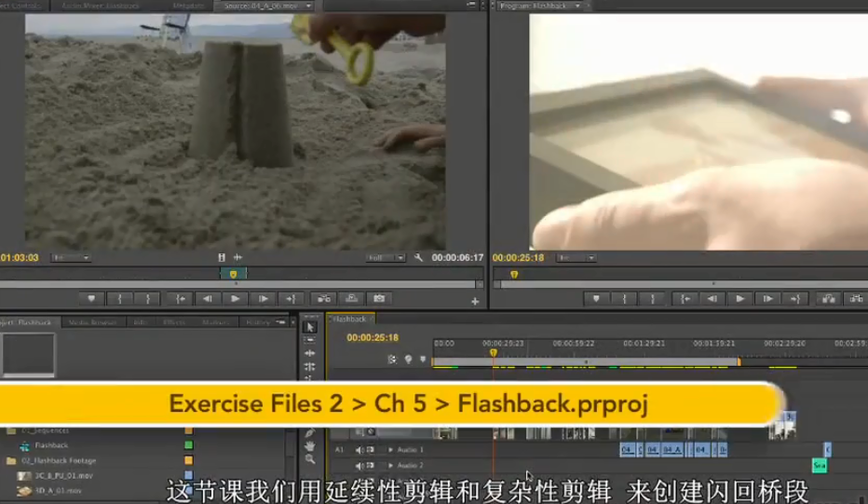Viewport: 868px width, 504px height.
Task: Click Lift button in program monitor
Action: [827, 299]
